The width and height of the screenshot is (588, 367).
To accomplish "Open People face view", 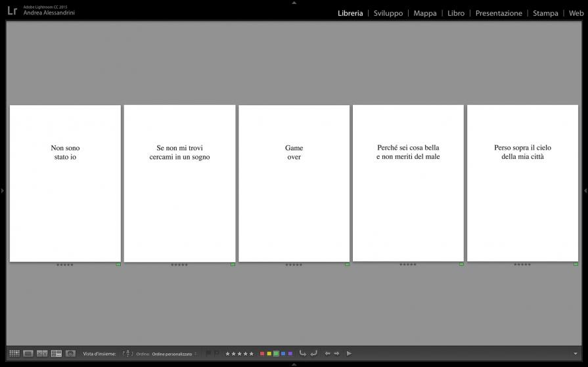I will 70,353.
